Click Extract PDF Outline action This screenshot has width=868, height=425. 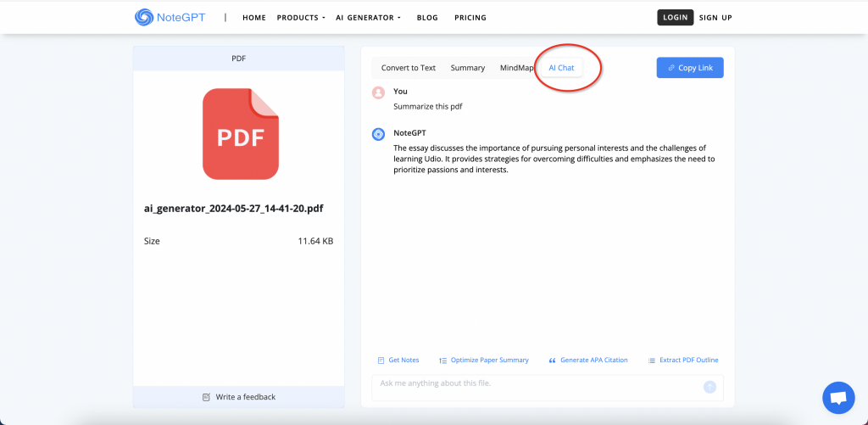[683, 361]
